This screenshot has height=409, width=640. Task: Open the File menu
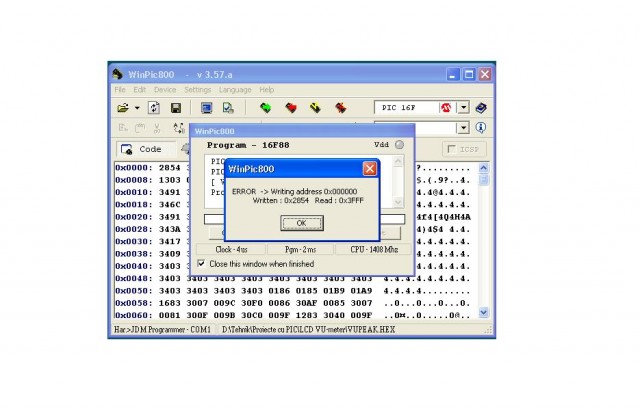coord(120,89)
